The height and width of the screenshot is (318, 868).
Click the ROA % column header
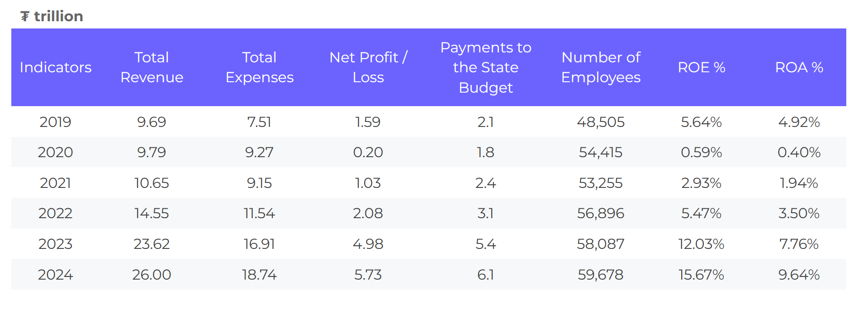[799, 67]
